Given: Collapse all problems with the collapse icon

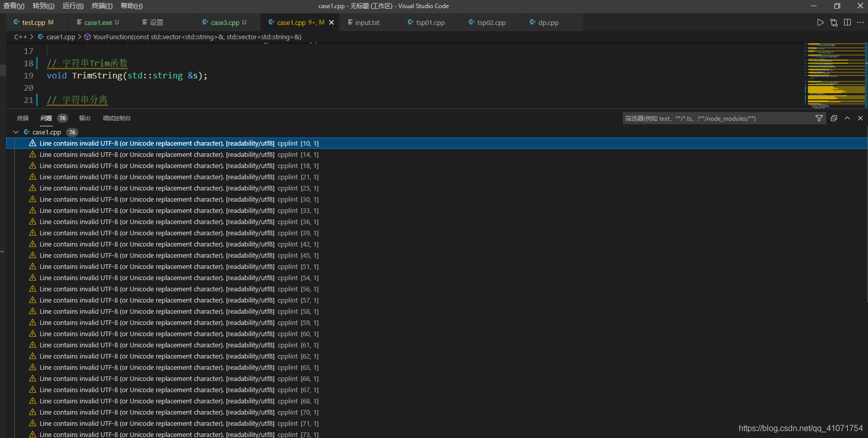Looking at the screenshot, I should (833, 118).
